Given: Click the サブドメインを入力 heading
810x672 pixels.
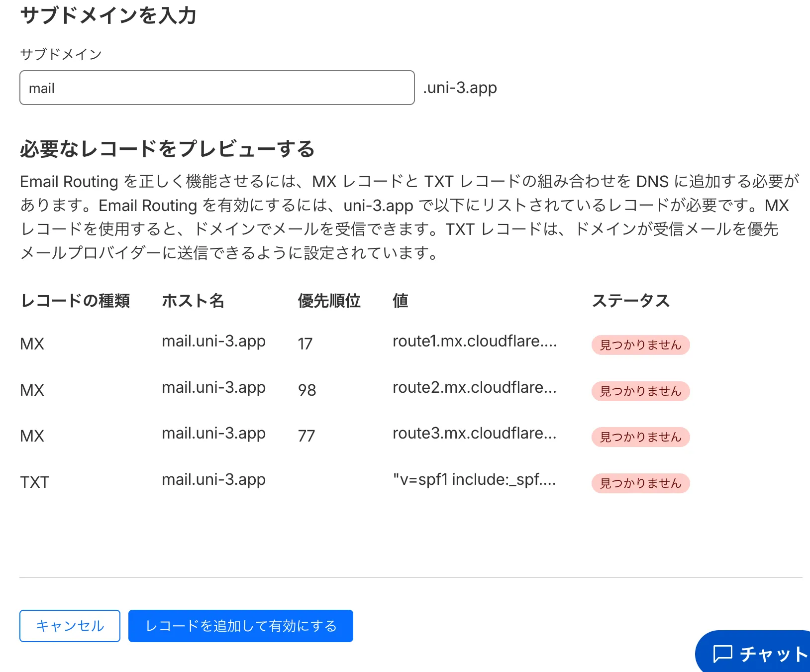Looking at the screenshot, I should click(108, 15).
